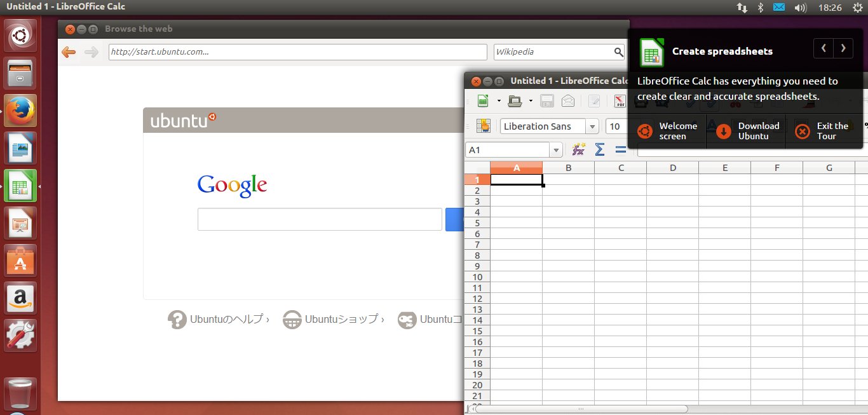The width and height of the screenshot is (868, 415).
Task: Open the Files manager from launcher
Action: pyautogui.click(x=22, y=74)
